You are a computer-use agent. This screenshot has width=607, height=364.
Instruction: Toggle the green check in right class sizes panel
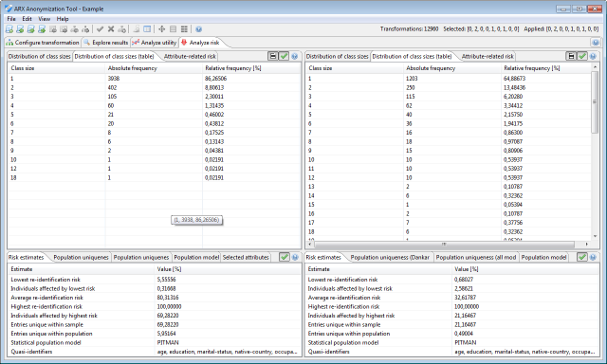(581, 56)
